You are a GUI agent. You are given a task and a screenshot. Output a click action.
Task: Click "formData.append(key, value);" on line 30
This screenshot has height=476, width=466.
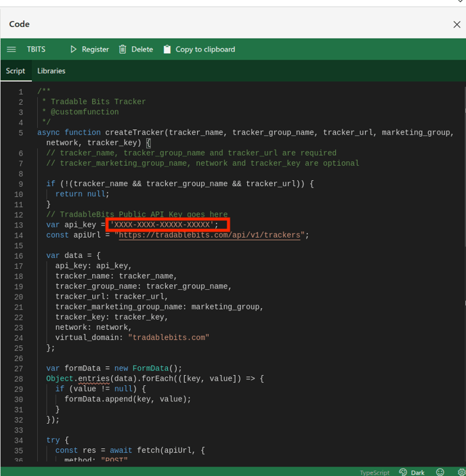(128, 399)
